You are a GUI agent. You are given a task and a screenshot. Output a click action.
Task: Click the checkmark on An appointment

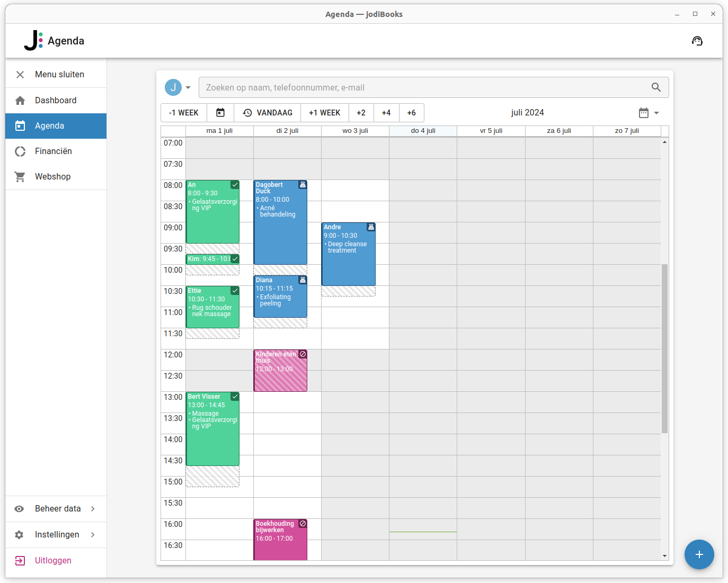[235, 185]
